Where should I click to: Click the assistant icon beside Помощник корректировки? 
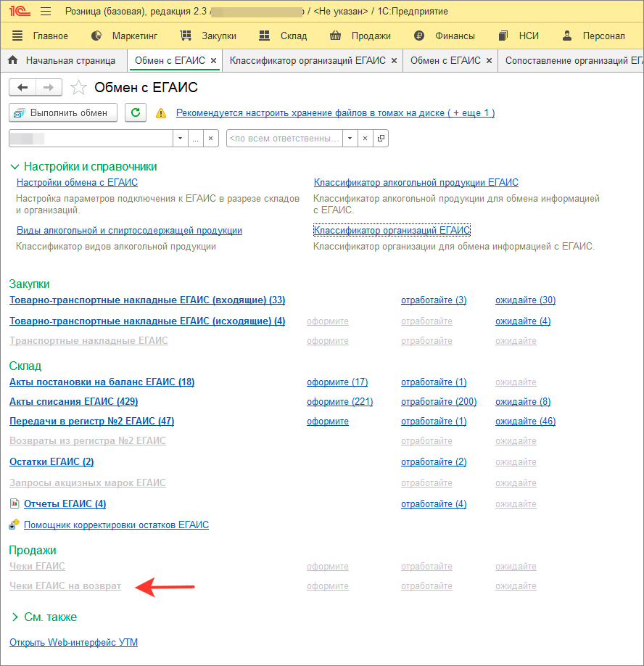coord(14,525)
